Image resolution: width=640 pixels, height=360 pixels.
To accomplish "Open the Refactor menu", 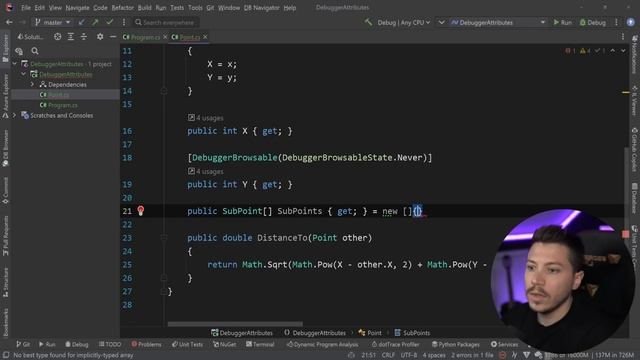I will click(122, 8).
